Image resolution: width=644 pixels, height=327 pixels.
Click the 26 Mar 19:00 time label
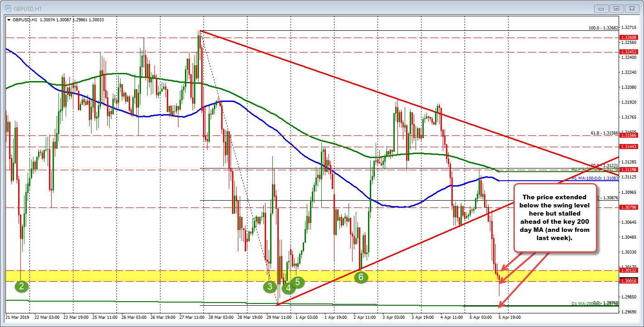pyautogui.click(x=164, y=317)
